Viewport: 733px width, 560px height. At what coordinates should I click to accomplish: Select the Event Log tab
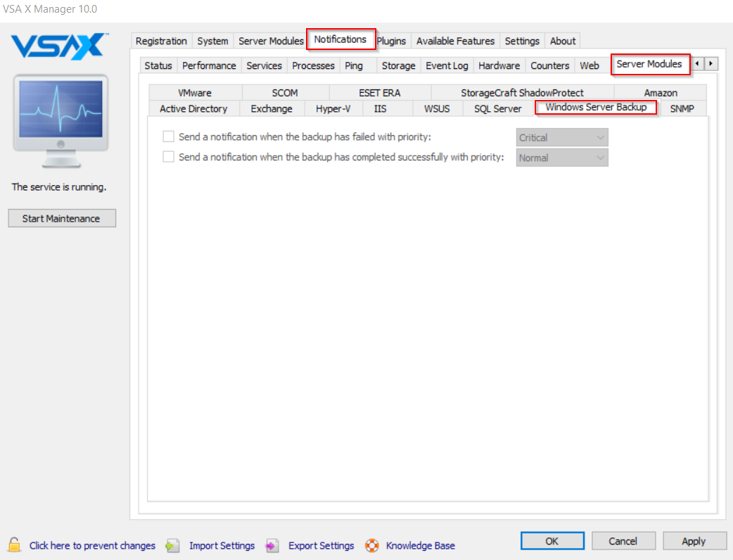(x=447, y=66)
